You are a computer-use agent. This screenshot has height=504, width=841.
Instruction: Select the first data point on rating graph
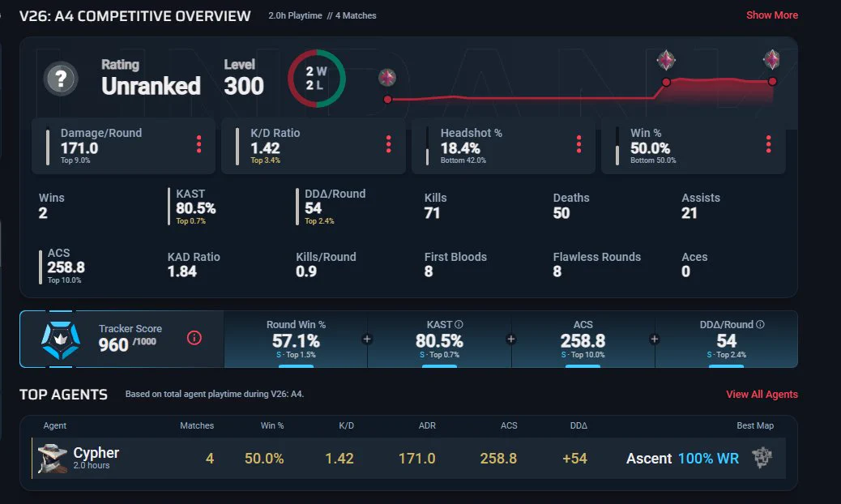pos(388,99)
